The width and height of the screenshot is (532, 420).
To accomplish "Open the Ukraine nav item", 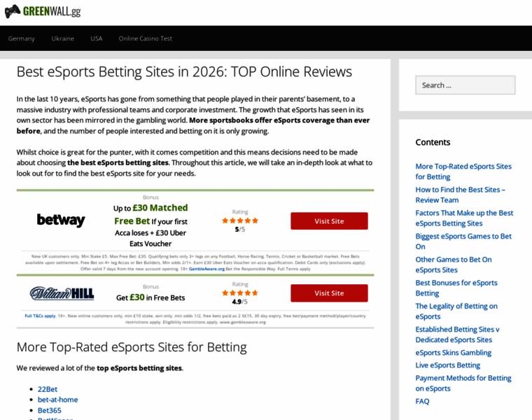I will (x=62, y=38).
